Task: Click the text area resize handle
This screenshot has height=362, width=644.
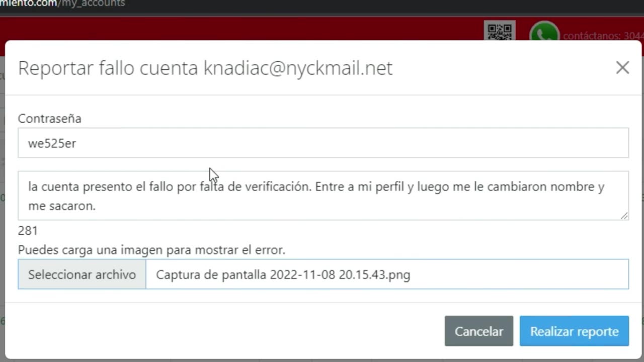Action: [x=624, y=216]
